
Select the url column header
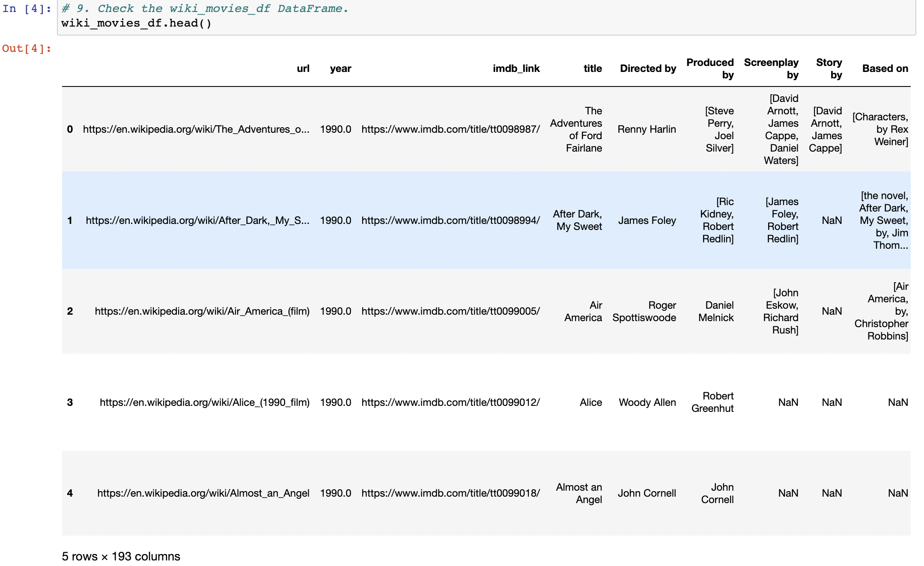[304, 68]
